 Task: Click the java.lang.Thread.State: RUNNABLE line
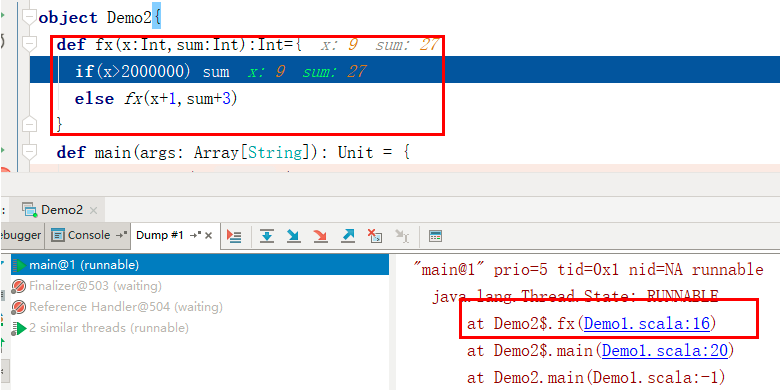(x=575, y=297)
